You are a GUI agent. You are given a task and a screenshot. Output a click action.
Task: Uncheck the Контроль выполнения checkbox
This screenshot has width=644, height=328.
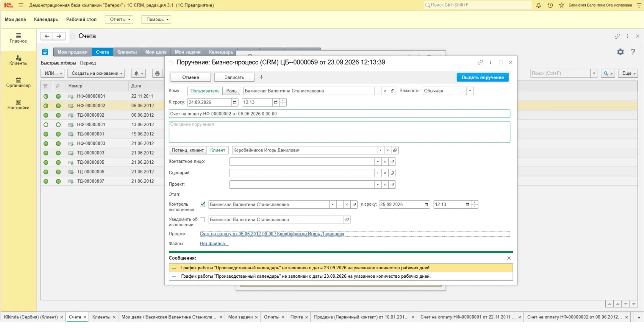pos(202,204)
